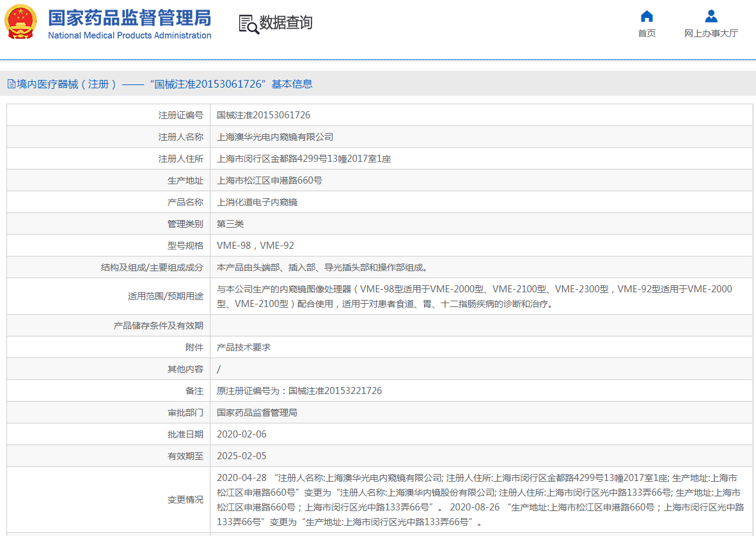The image size is (756, 536).
Task: Click the national emblem logo
Action: [x=20, y=22]
